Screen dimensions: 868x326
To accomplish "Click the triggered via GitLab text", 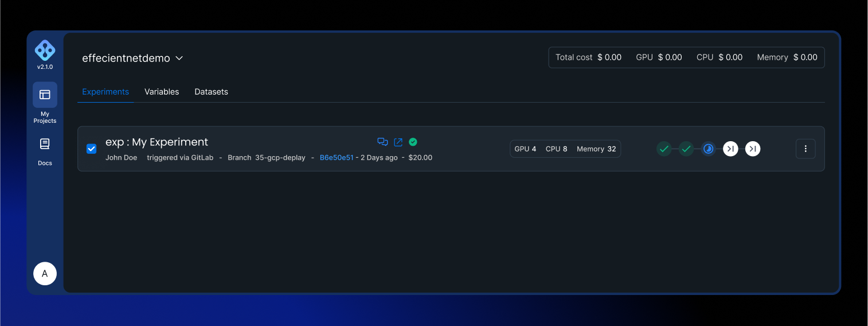I will [x=180, y=157].
